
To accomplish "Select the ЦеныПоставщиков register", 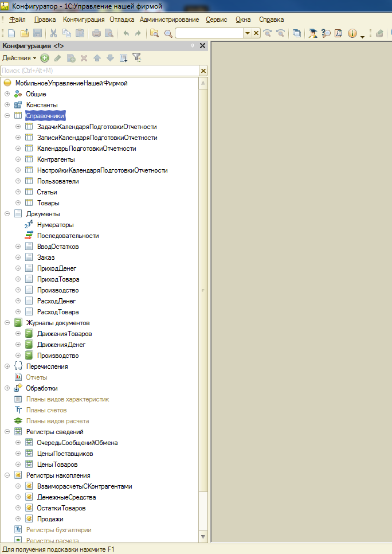I will click(x=65, y=454).
